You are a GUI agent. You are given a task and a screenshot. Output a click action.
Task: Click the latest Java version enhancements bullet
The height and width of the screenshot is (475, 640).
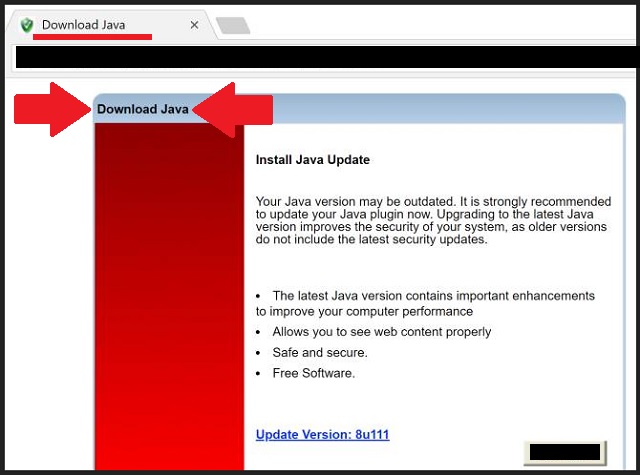click(x=425, y=303)
